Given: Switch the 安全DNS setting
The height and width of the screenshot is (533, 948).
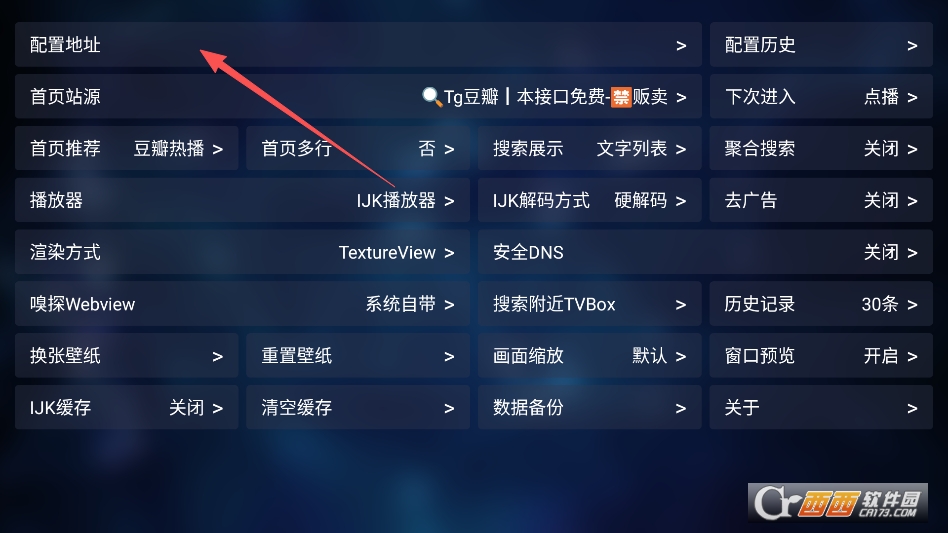Looking at the screenshot, I should click(706, 252).
